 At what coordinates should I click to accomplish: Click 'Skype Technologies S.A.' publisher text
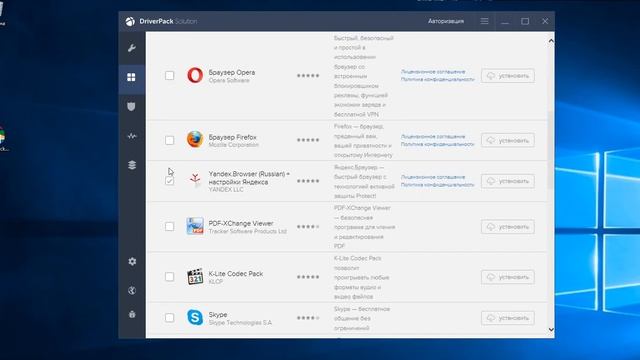pyautogui.click(x=240, y=322)
